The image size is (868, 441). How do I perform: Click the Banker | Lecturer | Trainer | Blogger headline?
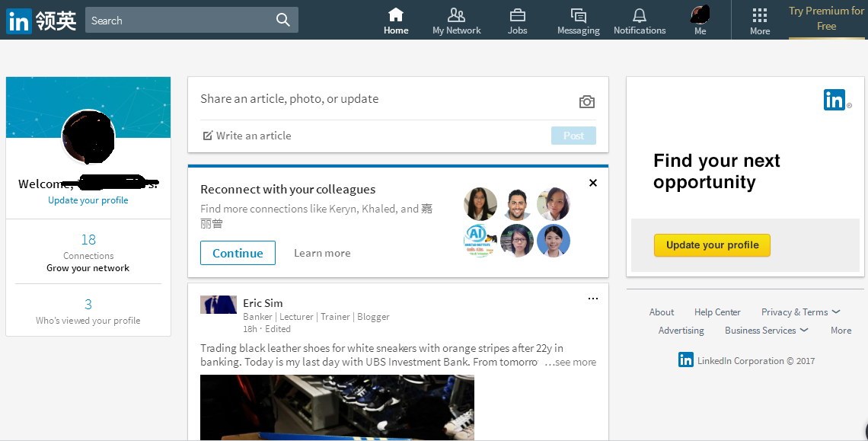pos(316,317)
